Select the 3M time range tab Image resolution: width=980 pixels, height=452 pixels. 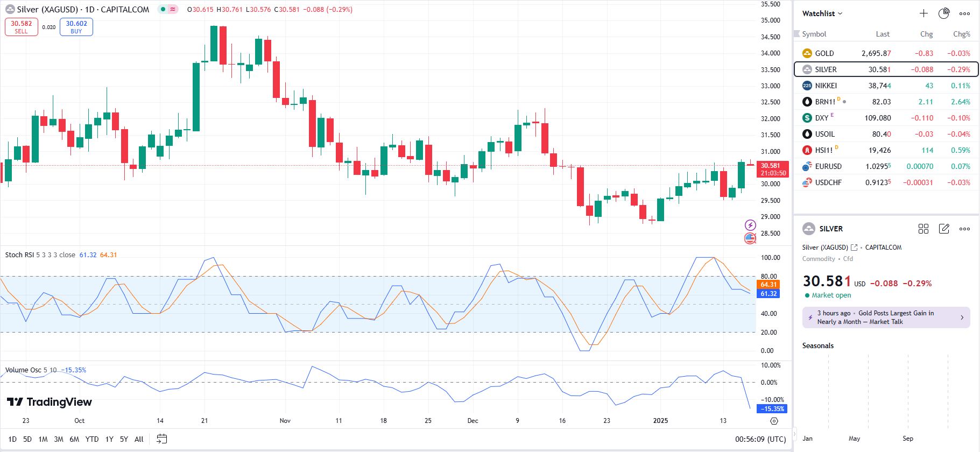click(x=59, y=439)
